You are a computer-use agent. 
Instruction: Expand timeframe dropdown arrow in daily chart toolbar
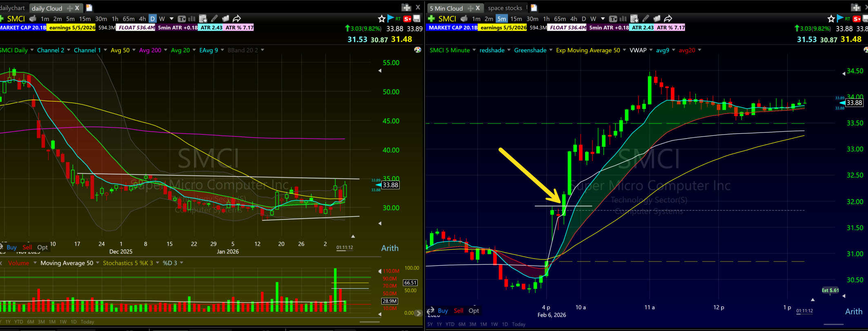171,19
